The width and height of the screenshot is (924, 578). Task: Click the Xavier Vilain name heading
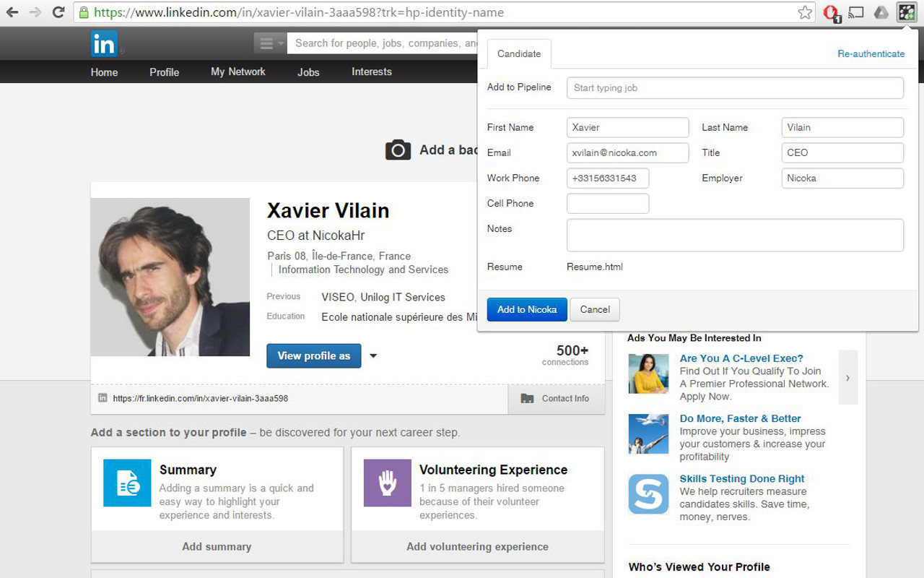click(x=328, y=211)
